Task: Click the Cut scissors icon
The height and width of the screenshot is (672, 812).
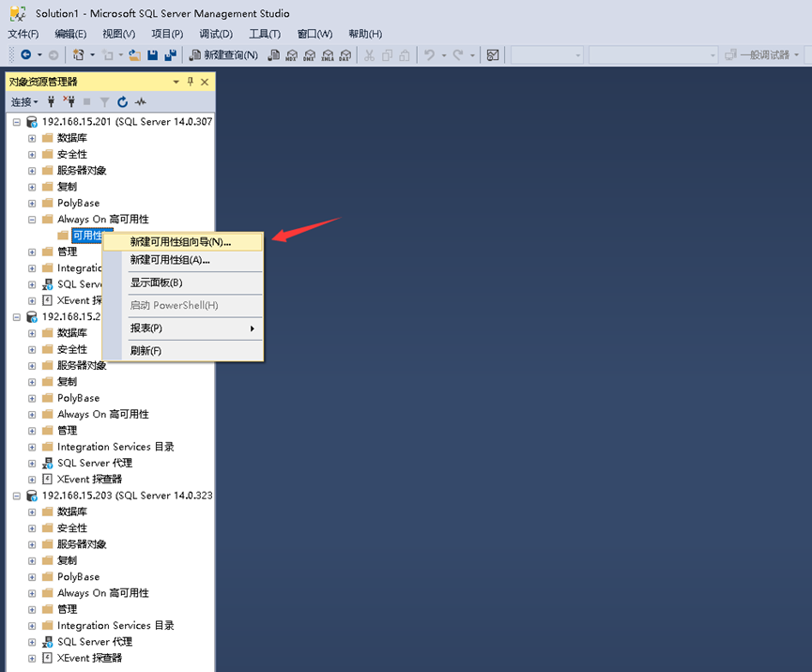Action: point(369,54)
